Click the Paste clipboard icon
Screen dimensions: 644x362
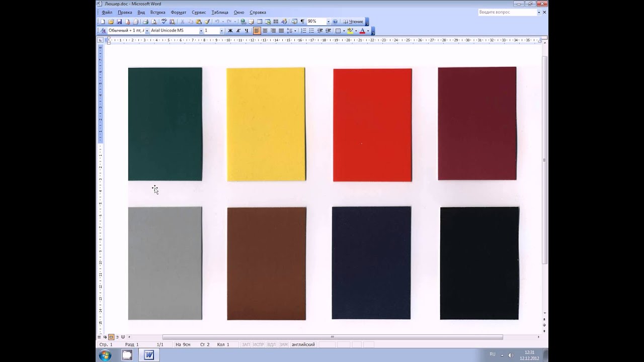tap(199, 22)
